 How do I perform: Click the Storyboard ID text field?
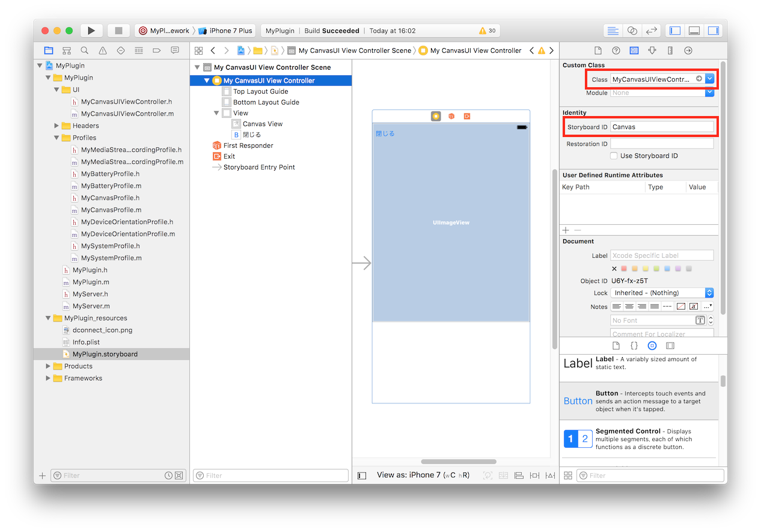pyautogui.click(x=661, y=127)
